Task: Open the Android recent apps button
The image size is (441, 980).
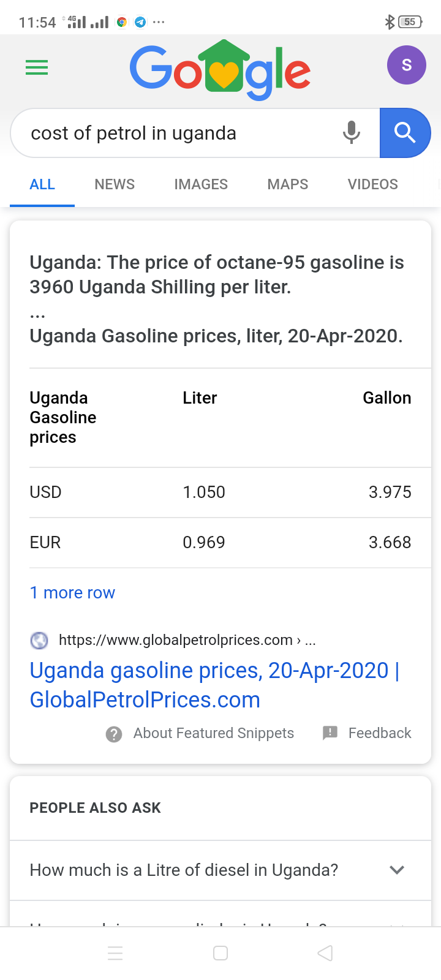Action: [x=115, y=953]
